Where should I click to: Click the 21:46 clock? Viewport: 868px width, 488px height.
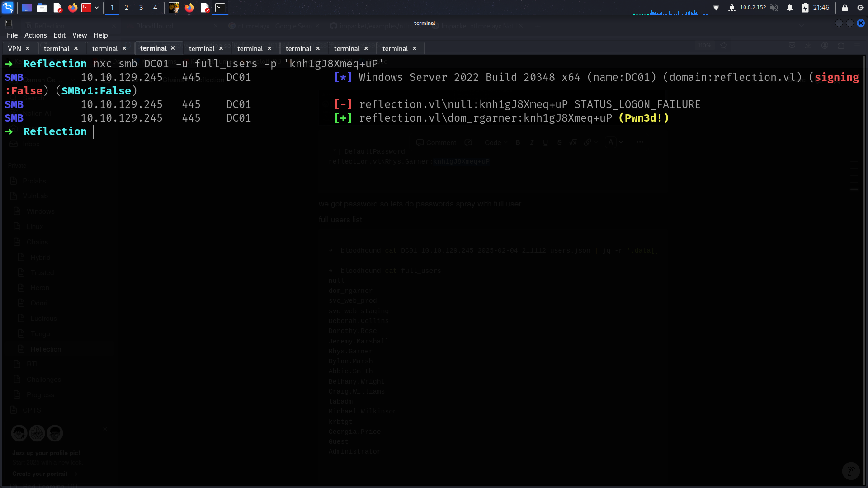[x=821, y=8]
